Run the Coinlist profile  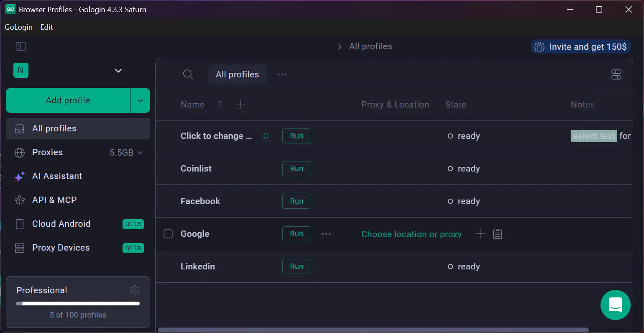coord(296,169)
